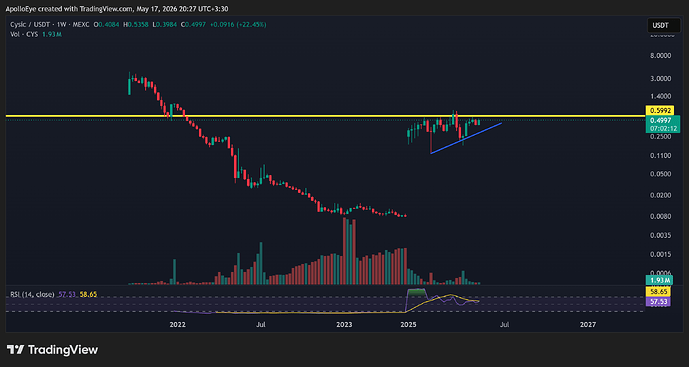
Task: Click the 1.93M volume axis label
Action: coord(659,280)
